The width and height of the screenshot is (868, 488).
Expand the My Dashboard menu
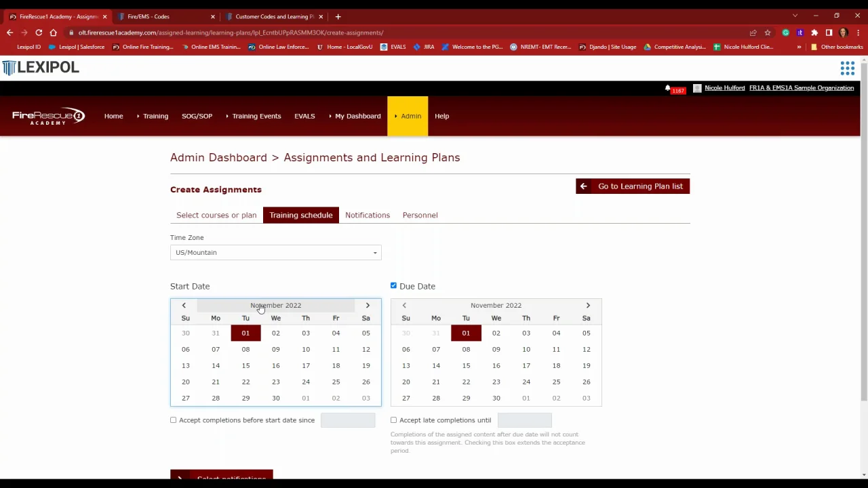point(355,116)
